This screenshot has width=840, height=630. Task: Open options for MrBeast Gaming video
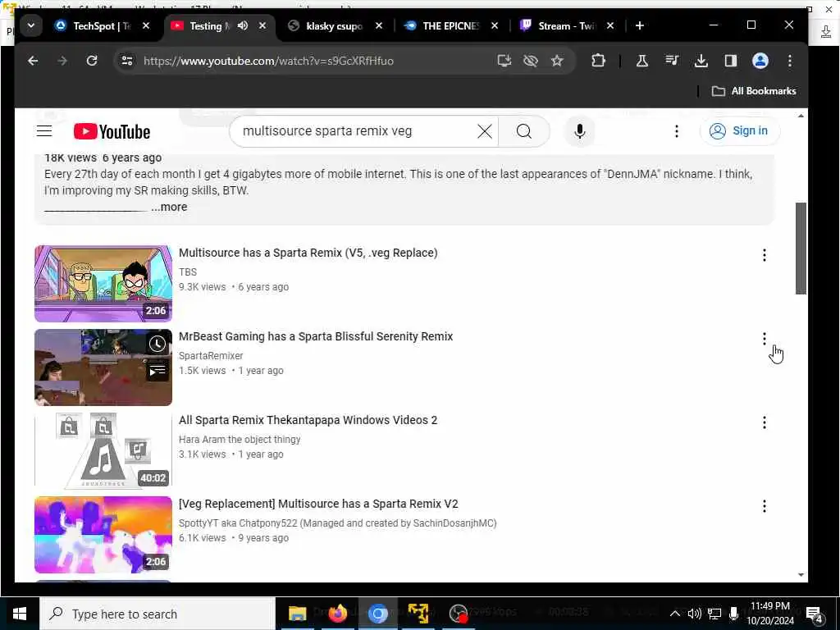pyautogui.click(x=765, y=339)
